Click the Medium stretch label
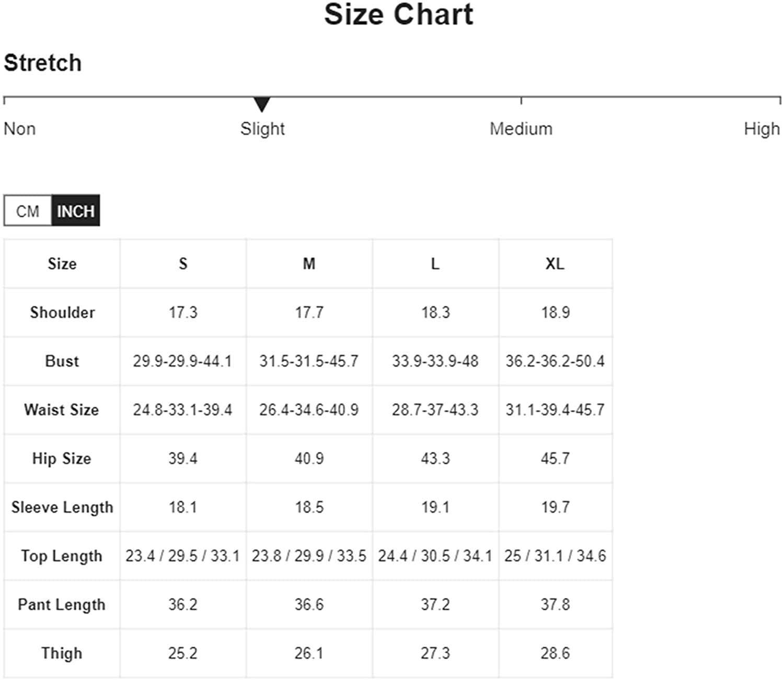784x680 pixels. pos(521,129)
